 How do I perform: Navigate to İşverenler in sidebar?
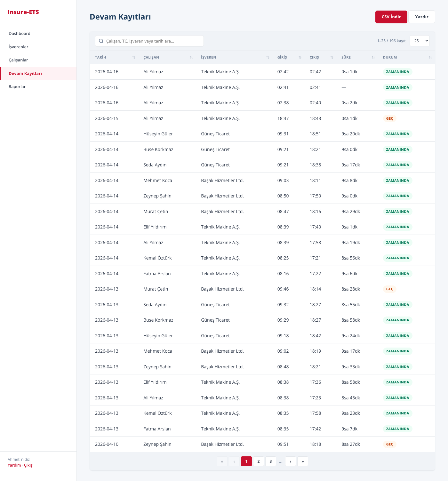pyautogui.click(x=19, y=47)
